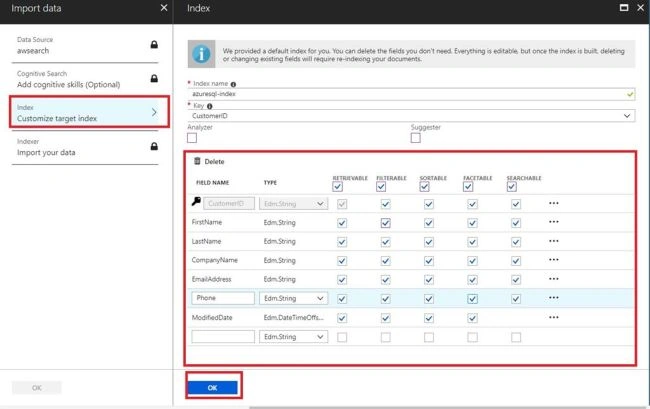Toggle the Analyzer checkbox

[192, 138]
